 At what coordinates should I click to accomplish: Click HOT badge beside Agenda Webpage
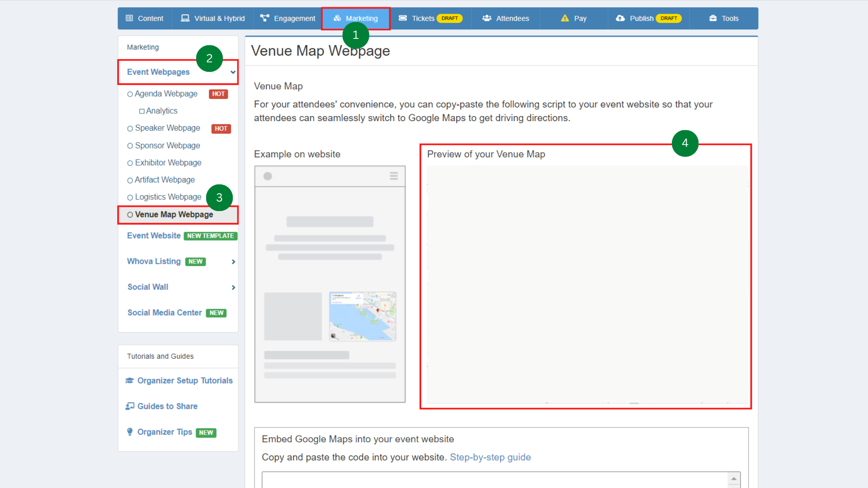pyautogui.click(x=218, y=94)
